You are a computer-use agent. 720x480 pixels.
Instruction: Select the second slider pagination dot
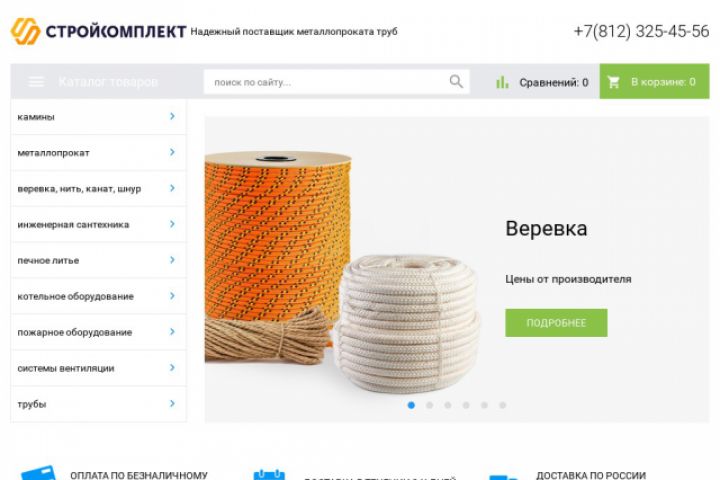click(x=429, y=405)
